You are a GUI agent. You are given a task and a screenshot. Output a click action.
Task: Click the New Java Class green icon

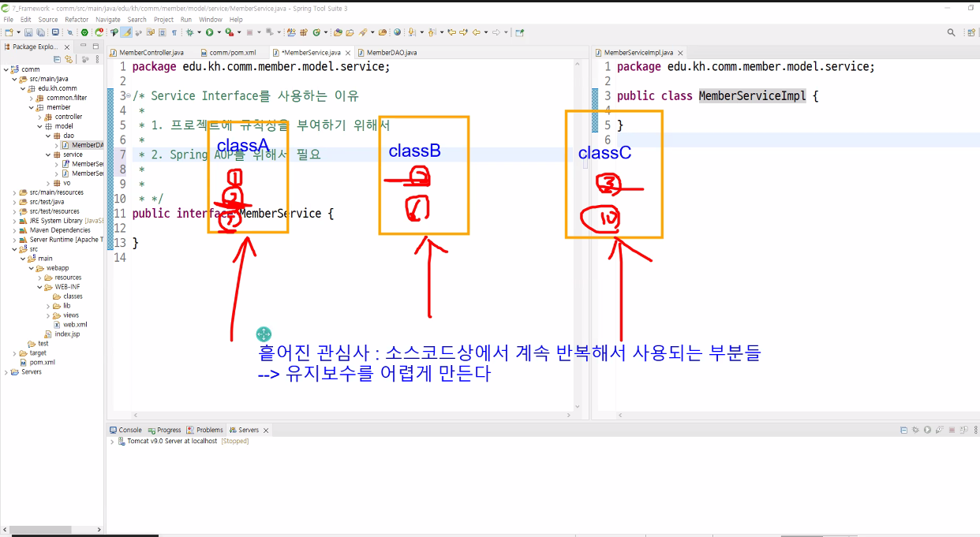tap(316, 32)
